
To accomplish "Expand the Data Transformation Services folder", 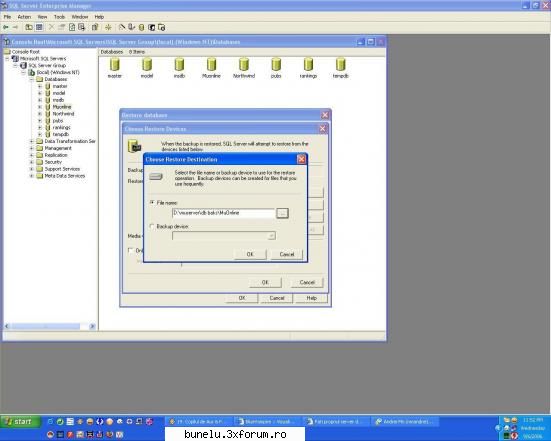I will pyautogui.click(x=32, y=141).
